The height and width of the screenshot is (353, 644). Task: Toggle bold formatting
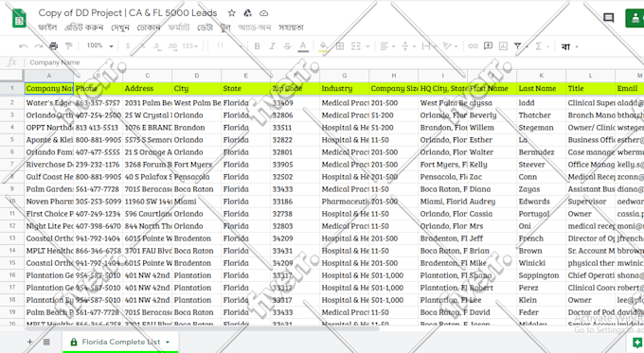point(257,46)
